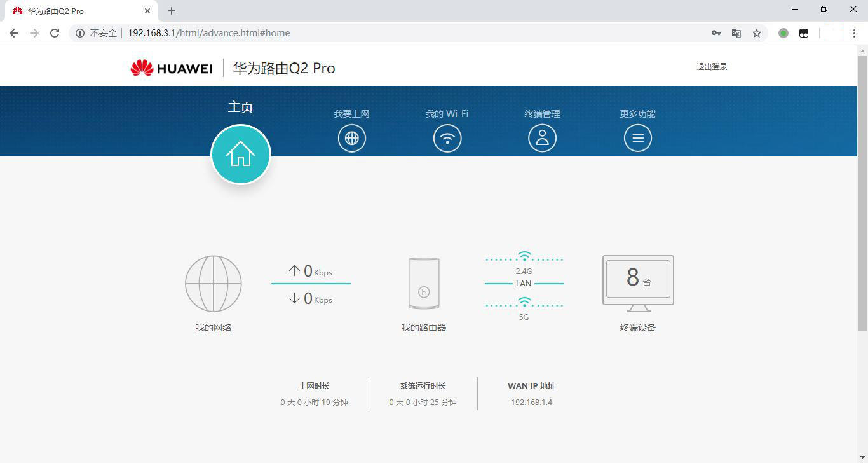Click the LAN connection label

pos(524,284)
